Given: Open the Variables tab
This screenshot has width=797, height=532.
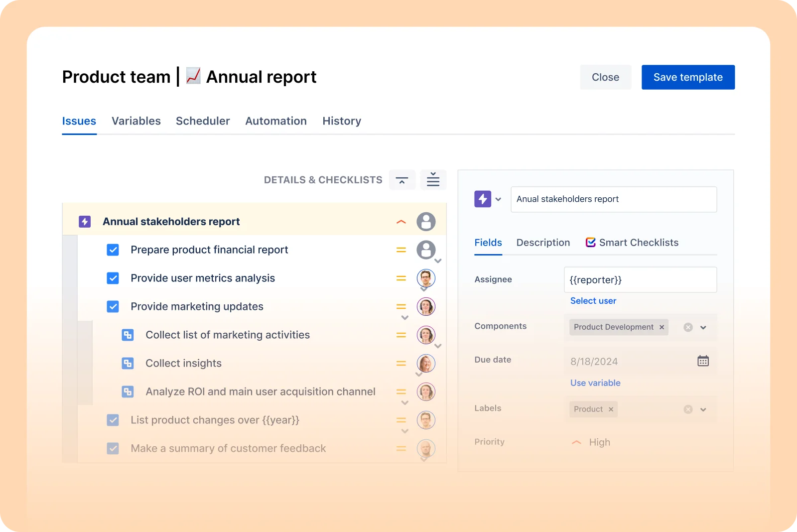Looking at the screenshot, I should [136, 121].
